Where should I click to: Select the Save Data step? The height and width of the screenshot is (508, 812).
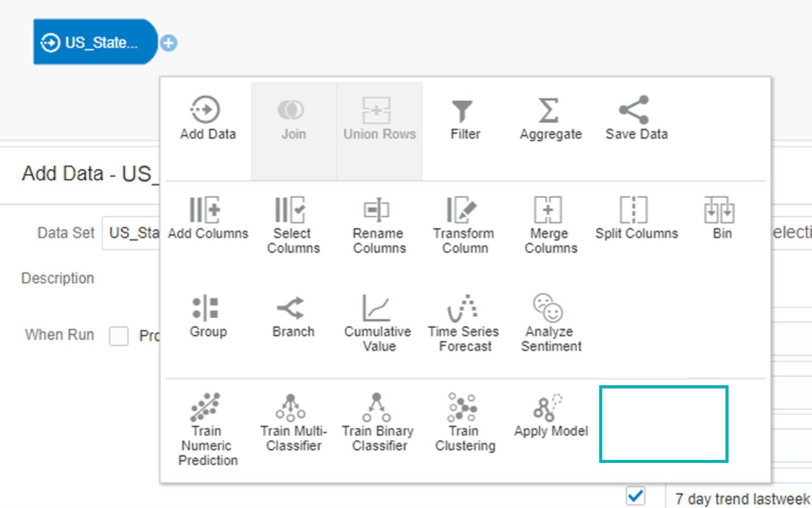pos(636,118)
